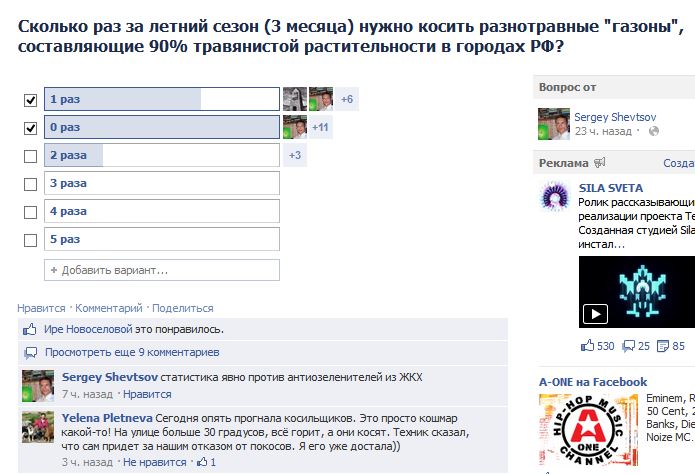Click the Поделиться link under the poll
The width and height of the screenshot is (695, 474).
pyautogui.click(x=183, y=308)
